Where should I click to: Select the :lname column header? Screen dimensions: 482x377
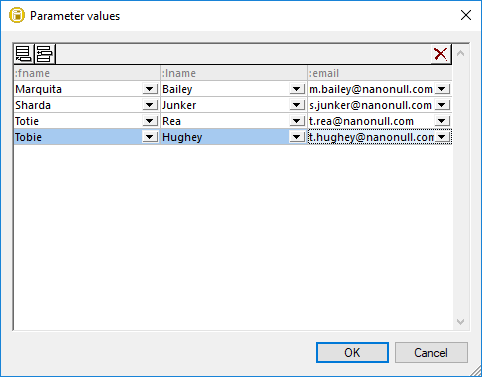click(x=234, y=73)
